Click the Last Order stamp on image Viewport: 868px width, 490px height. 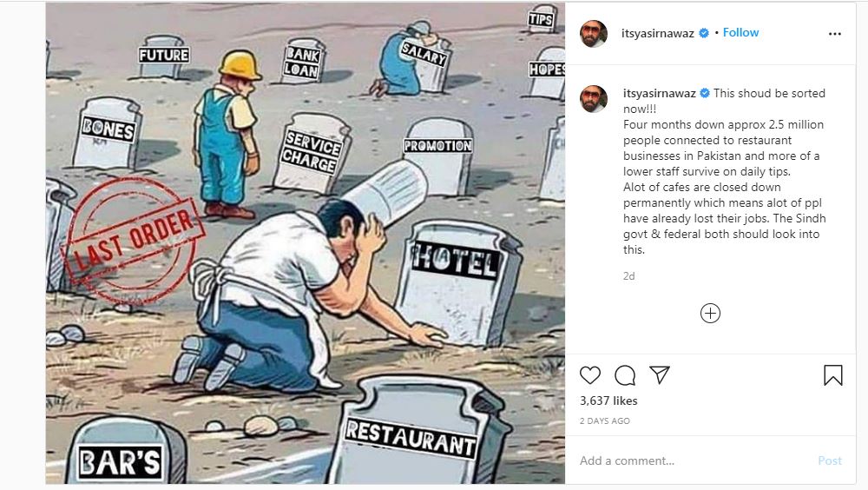coord(132,242)
